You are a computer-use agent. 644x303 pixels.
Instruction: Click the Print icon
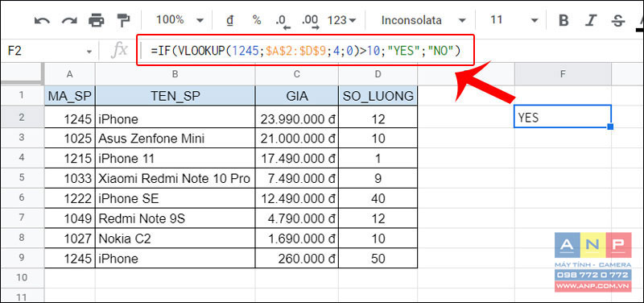click(97, 20)
